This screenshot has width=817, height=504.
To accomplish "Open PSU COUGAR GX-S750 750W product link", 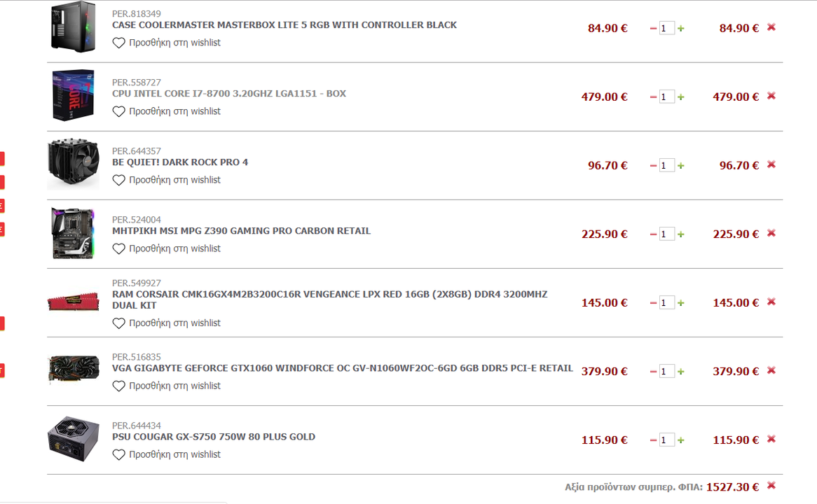I will click(x=214, y=437).
